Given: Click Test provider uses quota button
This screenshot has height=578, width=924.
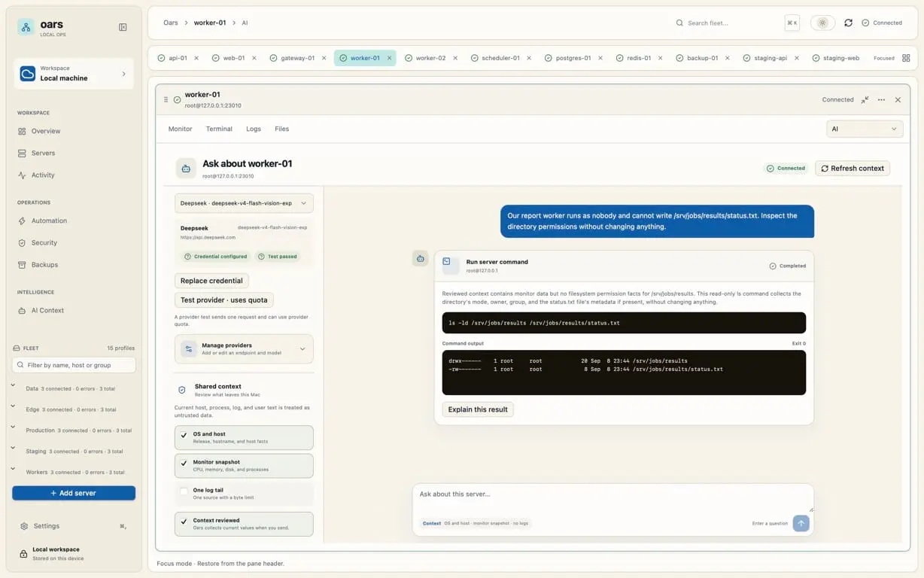Looking at the screenshot, I should [x=224, y=300].
